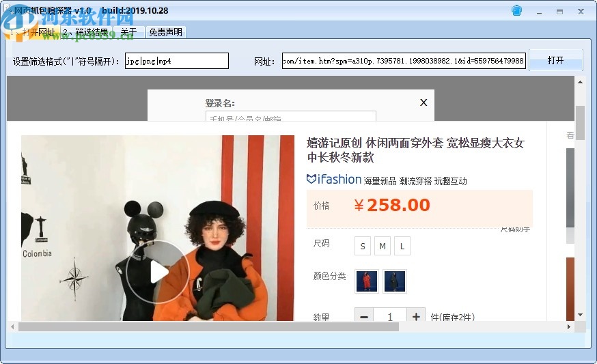Click the vertical scrollbar thumb
The width and height of the screenshot is (597, 364).
580,123
